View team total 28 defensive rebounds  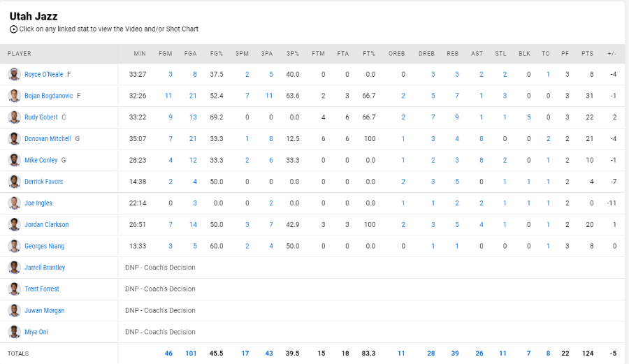click(431, 354)
